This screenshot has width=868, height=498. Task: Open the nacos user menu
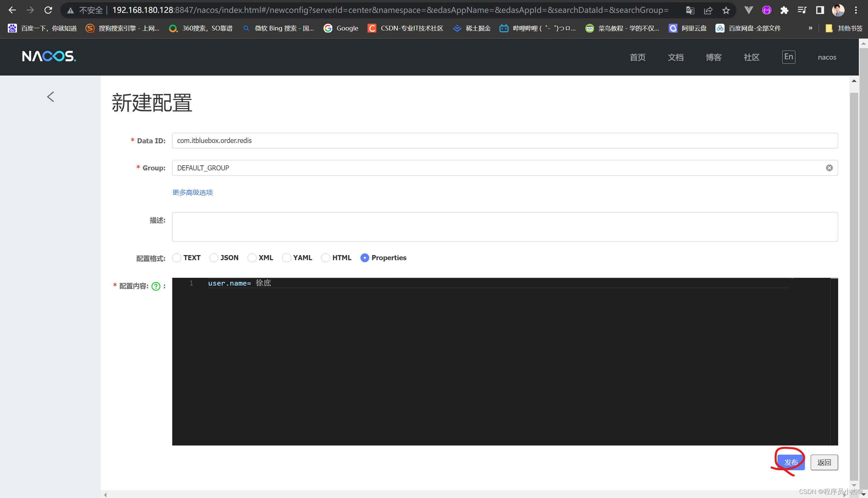coord(827,57)
